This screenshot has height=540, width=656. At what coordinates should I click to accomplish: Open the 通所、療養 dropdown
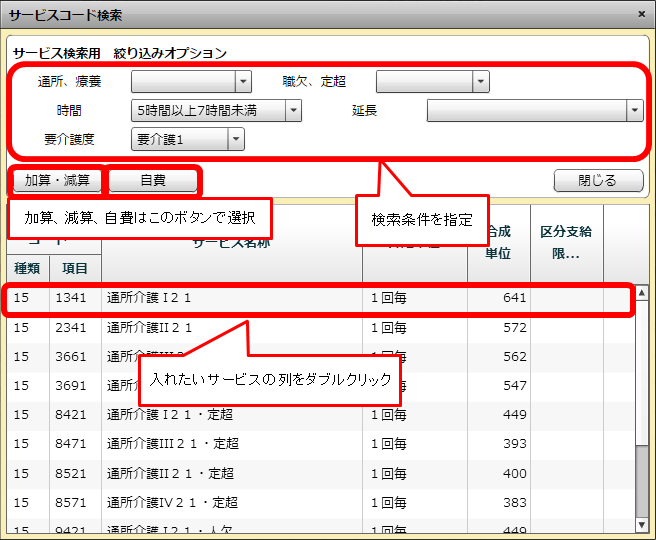coord(243,82)
